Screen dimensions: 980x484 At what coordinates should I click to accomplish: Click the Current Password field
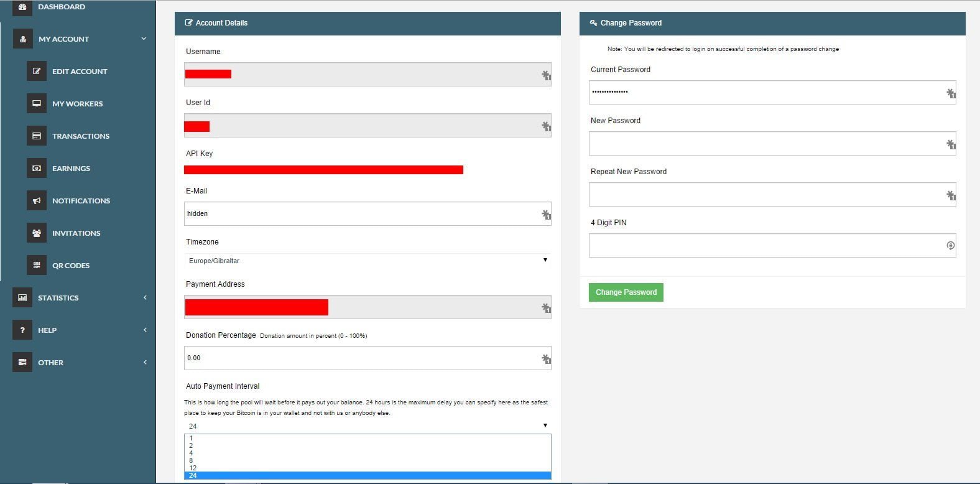click(772, 92)
